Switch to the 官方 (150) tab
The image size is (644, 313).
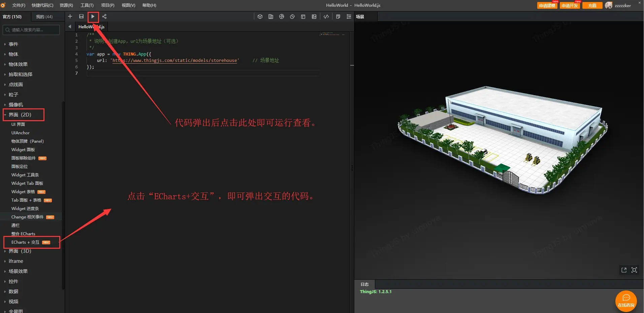pos(12,16)
